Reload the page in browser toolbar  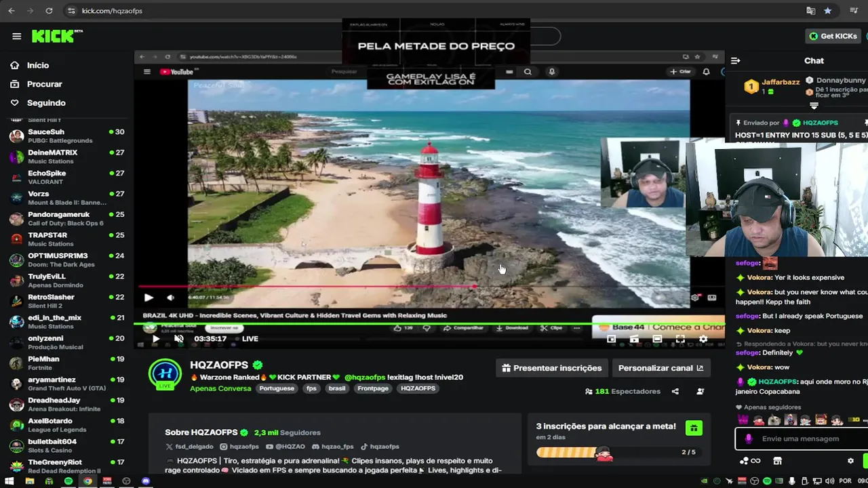click(49, 11)
